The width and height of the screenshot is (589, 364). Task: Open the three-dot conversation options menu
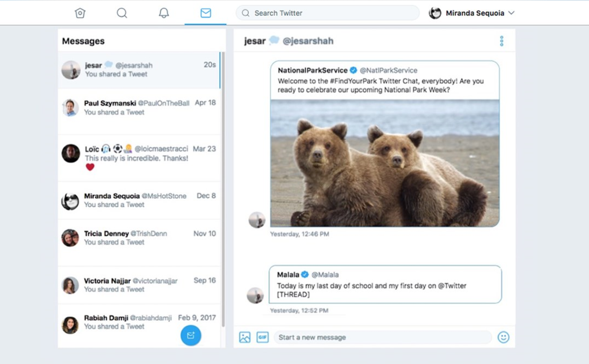[x=501, y=41]
